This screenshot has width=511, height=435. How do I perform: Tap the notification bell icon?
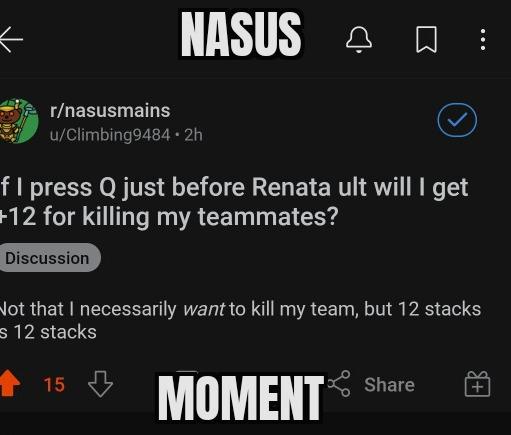pos(359,39)
